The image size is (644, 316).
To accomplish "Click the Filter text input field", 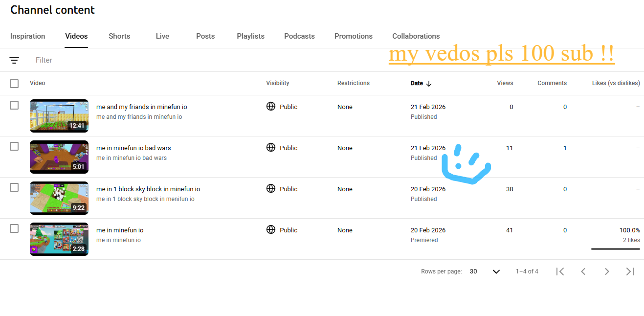I will coord(147,60).
